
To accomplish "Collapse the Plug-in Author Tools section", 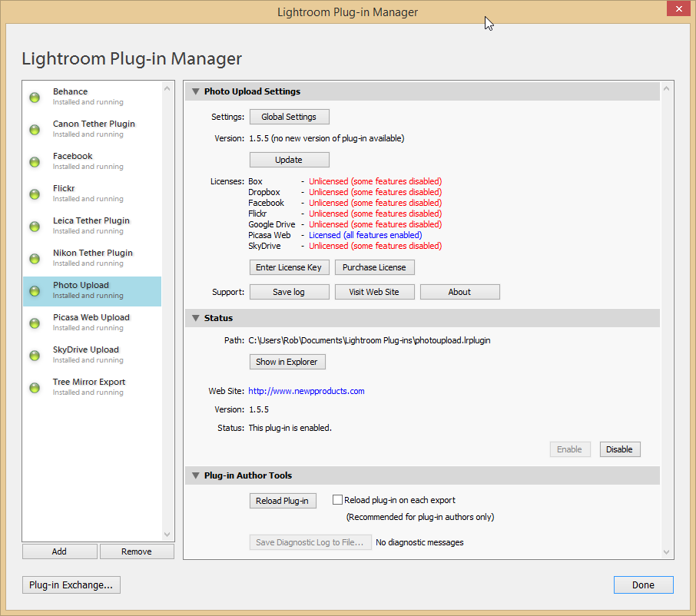I will [x=196, y=476].
